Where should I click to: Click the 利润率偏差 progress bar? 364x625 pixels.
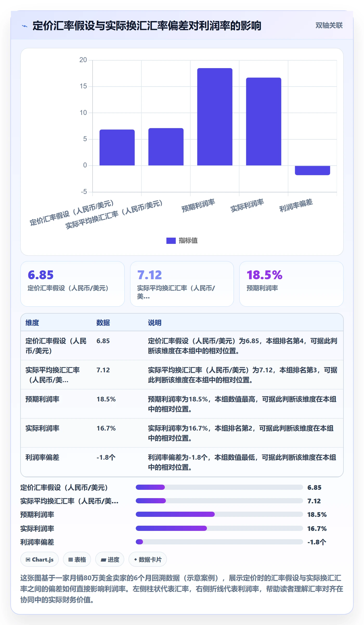(x=219, y=542)
